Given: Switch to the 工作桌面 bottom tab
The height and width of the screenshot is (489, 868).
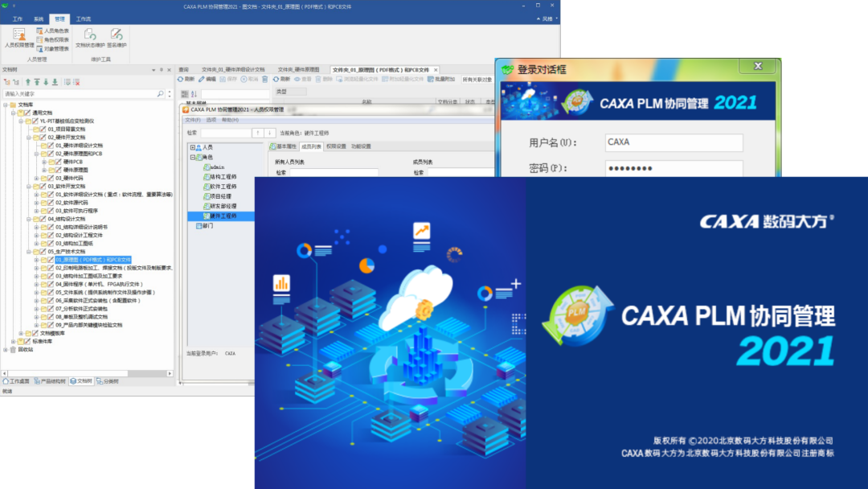Looking at the screenshot, I should [x=16, y=381].
